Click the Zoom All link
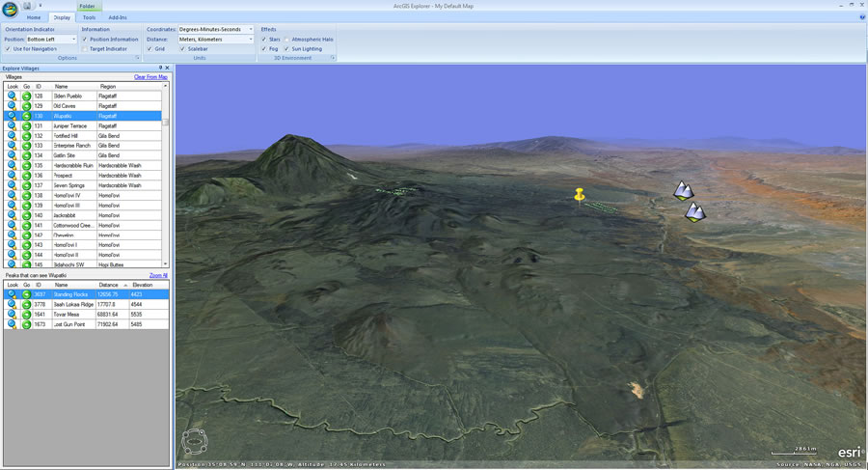The width and height of the screenshot is (868, 470). tap(158, 275)
